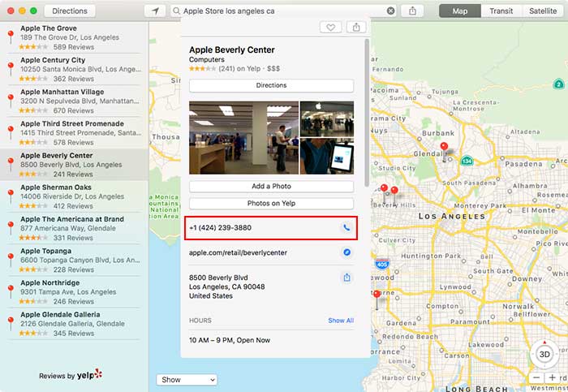This screenshot has height=392, width=568.
Task: Click the Yelp logo in the sidebar
Action: (89, 375)
